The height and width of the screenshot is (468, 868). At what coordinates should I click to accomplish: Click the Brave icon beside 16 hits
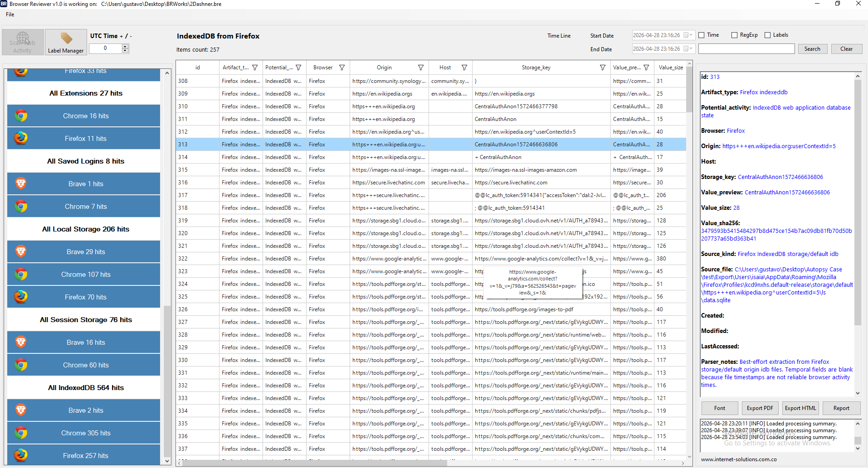[21, 342]
